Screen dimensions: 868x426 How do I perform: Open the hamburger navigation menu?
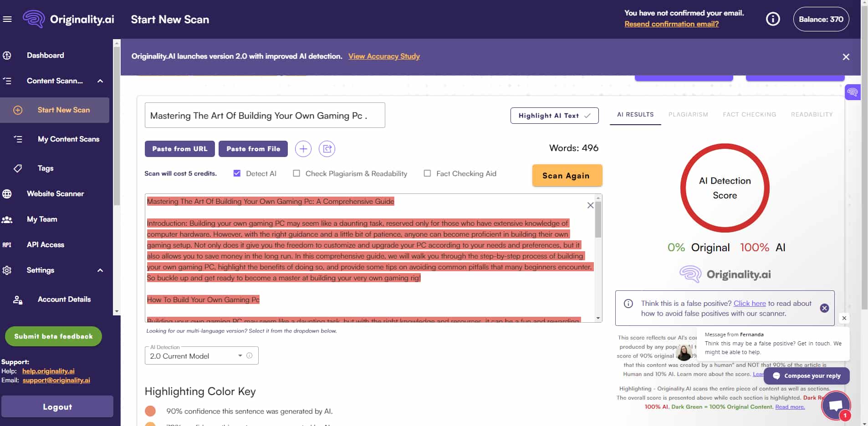click(7, 19)
